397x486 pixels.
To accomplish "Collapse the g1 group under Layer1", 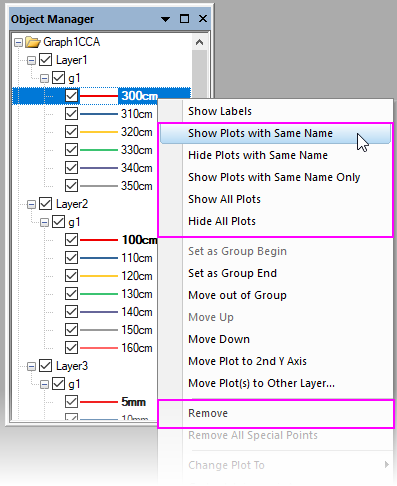I will pyautogui.click(x=44, y=78).
